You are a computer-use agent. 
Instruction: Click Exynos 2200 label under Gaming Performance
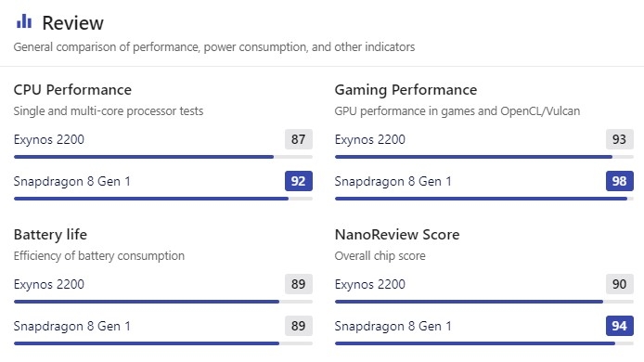click(x=369, y=140)
